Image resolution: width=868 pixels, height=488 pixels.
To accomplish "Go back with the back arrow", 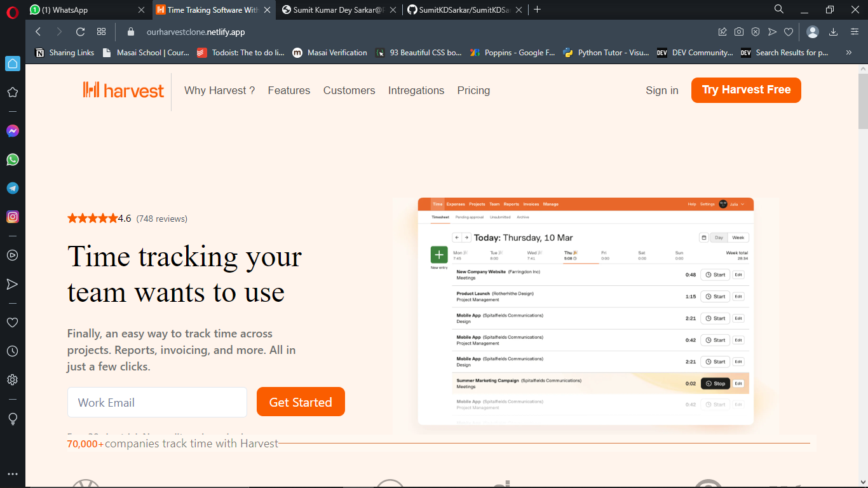I will click(38, 32).
